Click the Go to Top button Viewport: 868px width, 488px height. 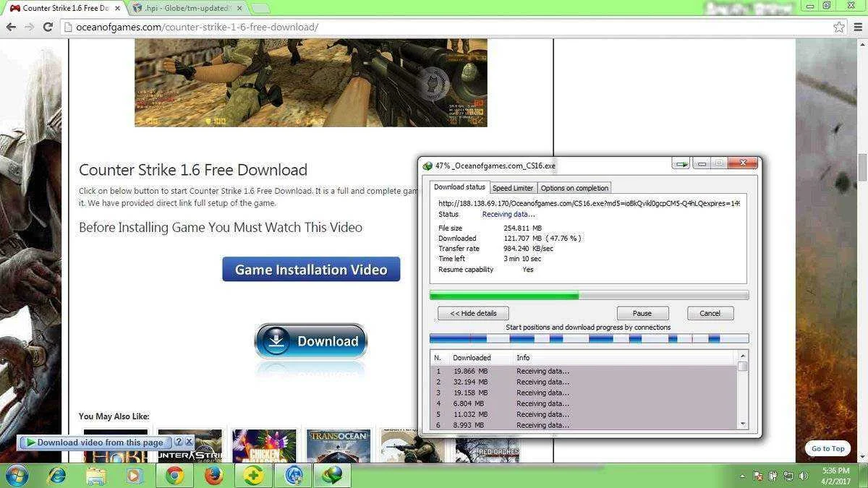tap(827, 448)
